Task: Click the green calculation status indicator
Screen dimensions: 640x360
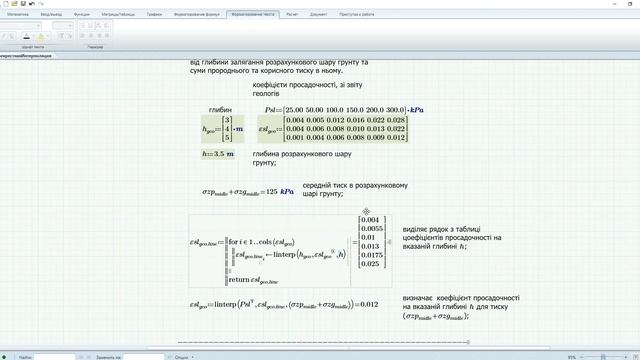Action: [4, 357]
